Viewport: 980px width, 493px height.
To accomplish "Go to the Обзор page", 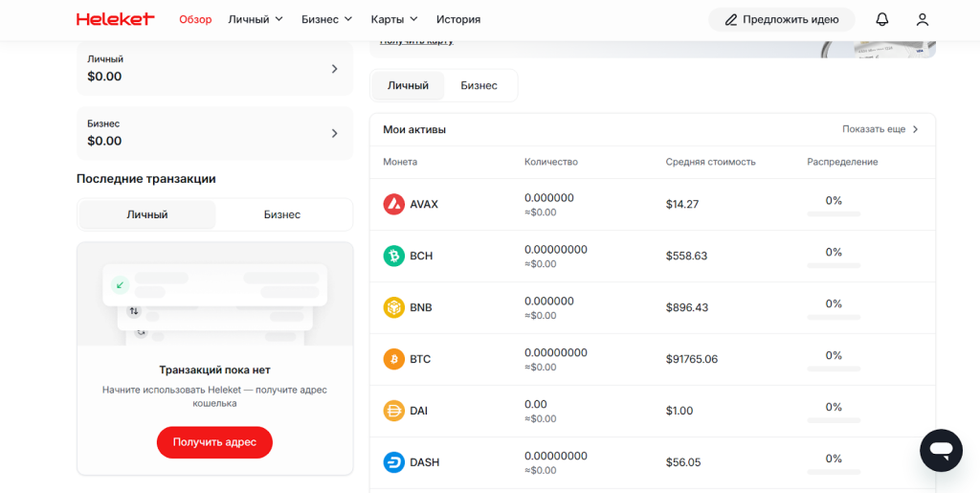I will (x=195, y=19).
